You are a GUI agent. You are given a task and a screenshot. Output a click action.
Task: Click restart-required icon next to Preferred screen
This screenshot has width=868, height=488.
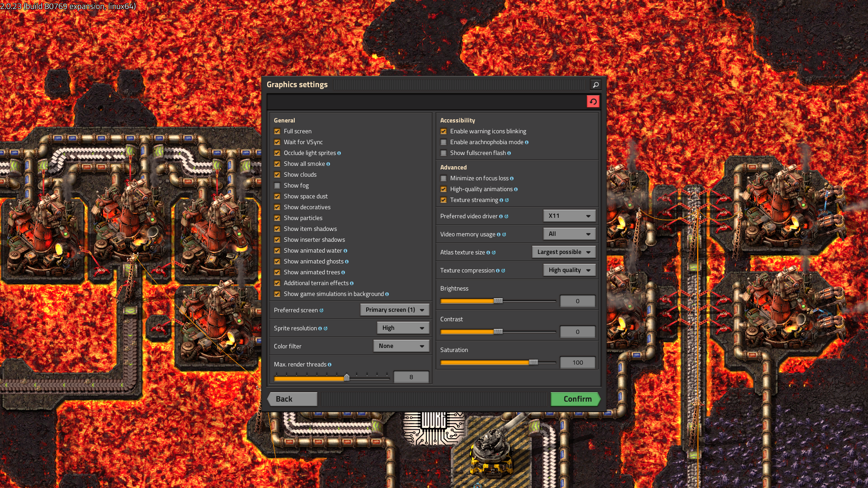click(x=321, y=310)
